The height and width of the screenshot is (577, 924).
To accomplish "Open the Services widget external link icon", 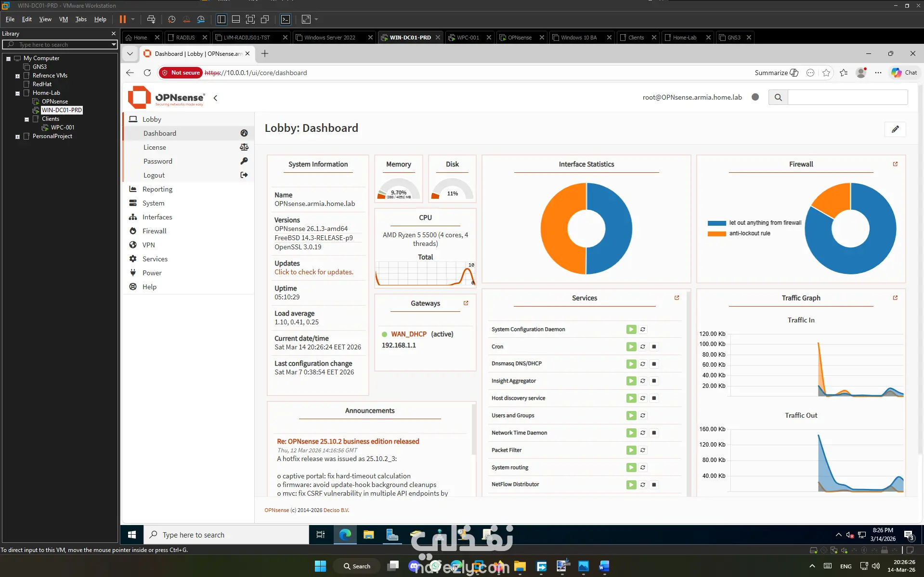I will (677, 298).
